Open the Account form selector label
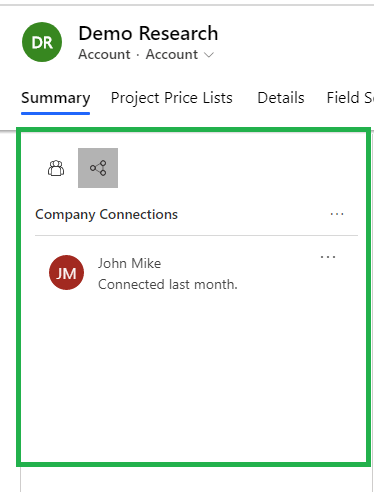 click(172, 54)
